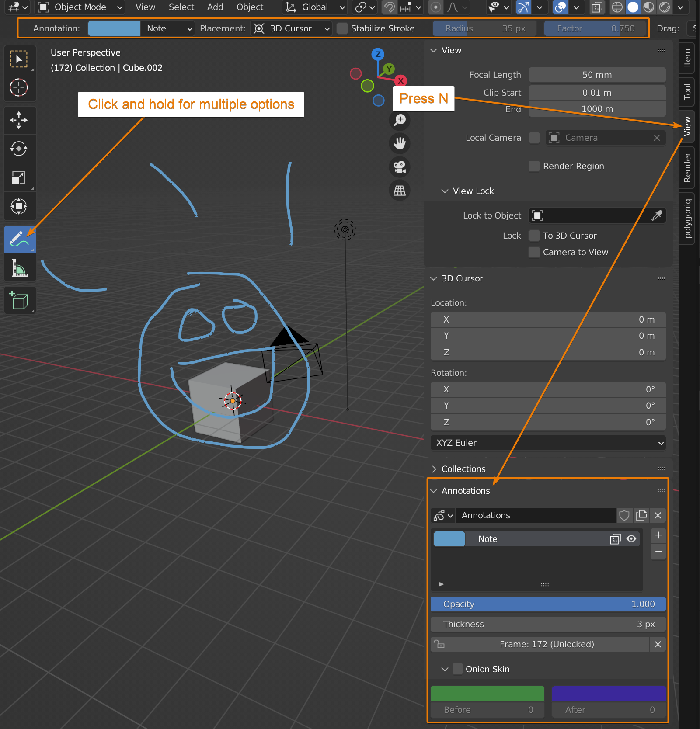This screenshot has width=700, height=729.
Task: Click the Zoom magnifier in the viewport
Action: tap(400, 121)
